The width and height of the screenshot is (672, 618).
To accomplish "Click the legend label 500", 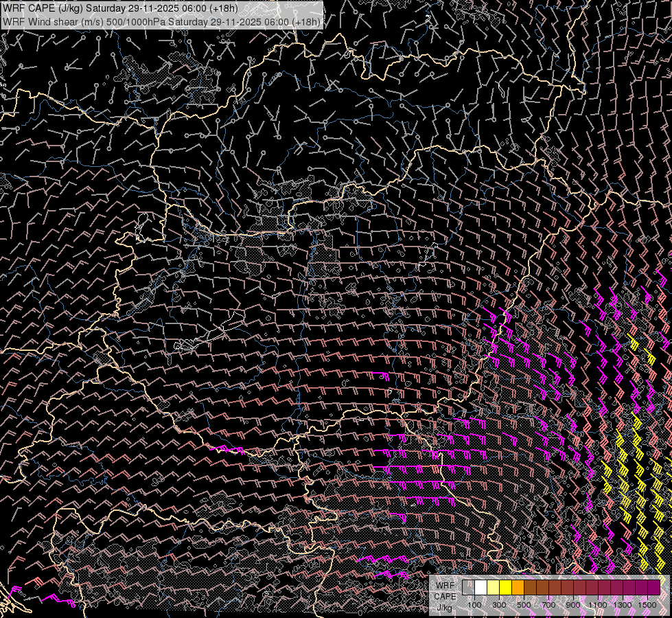I will (524, 605).
